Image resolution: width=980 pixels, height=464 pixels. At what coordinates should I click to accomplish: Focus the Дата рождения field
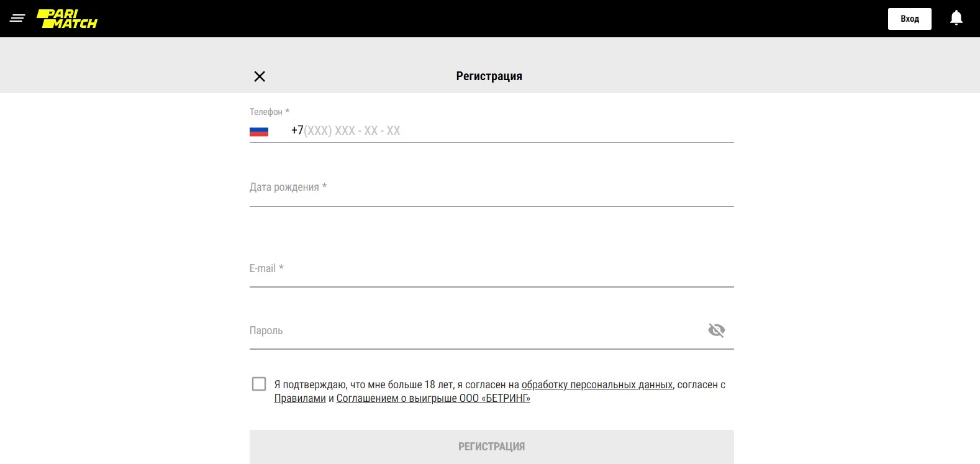(492, 188)
